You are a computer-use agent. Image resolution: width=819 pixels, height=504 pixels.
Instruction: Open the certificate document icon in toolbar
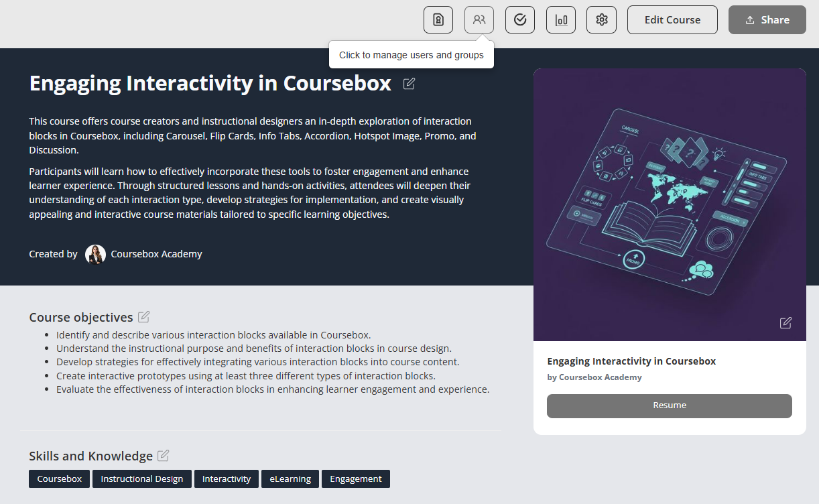[438, 20]
